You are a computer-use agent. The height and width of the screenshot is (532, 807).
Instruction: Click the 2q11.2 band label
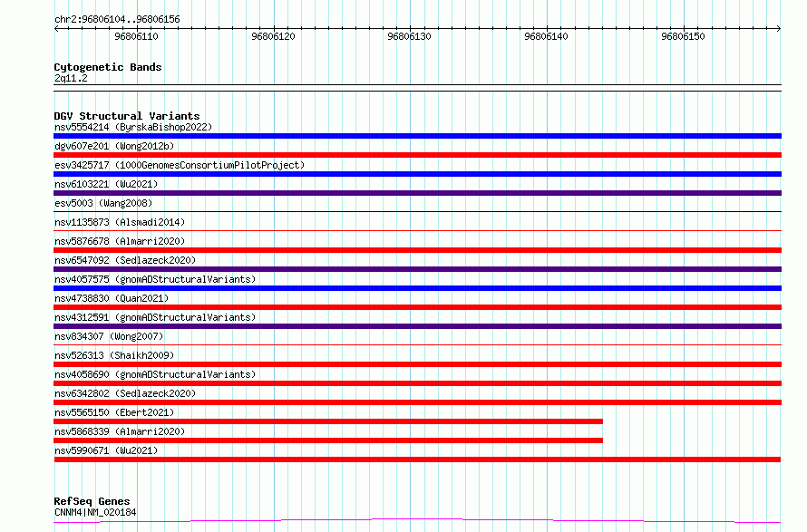[71, 78]
